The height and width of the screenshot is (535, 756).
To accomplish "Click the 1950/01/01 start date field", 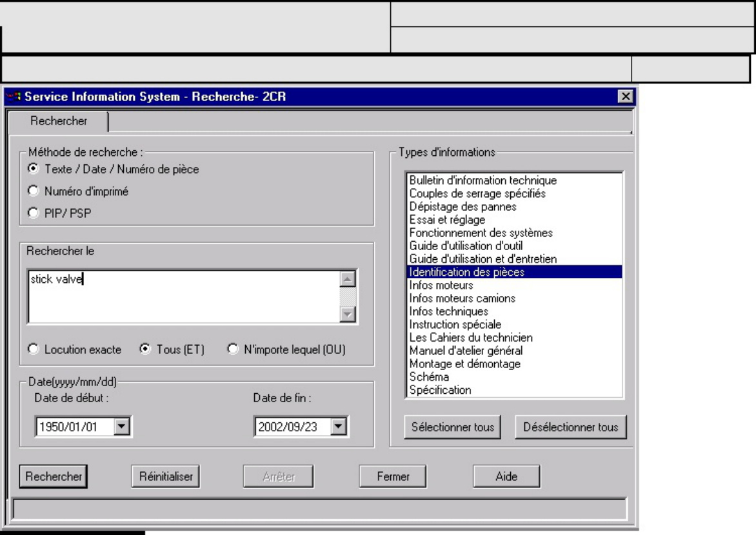I will click(x=75, y=427).
